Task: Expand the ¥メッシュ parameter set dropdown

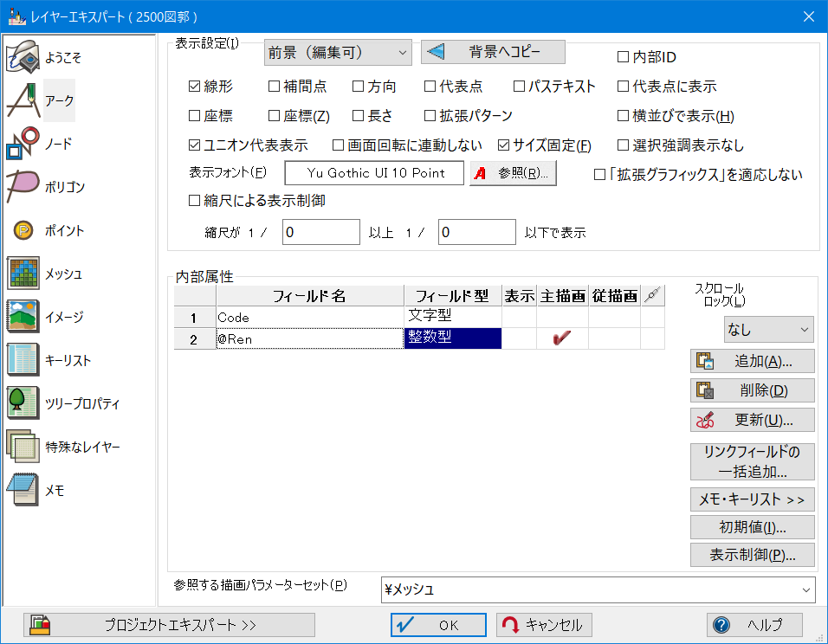Action: 598,589
